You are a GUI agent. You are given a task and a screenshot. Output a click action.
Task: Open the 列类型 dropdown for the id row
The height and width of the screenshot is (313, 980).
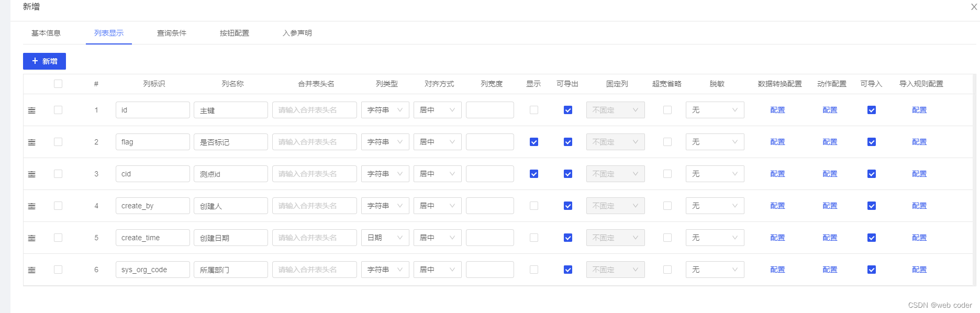click(x=385, y=110)
